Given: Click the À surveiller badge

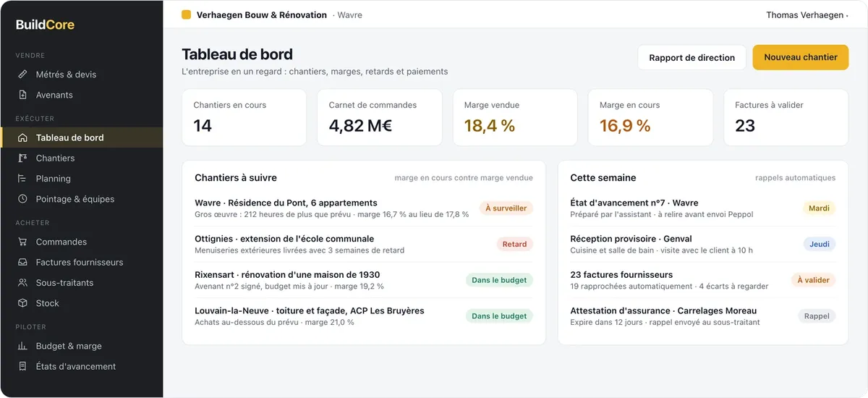Looking at the screenshot, I should click(x=506, y=208).
